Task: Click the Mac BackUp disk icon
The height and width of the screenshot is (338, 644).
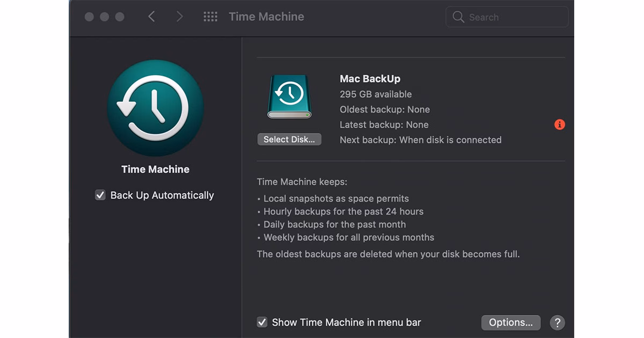Action: tap(289, 97)
